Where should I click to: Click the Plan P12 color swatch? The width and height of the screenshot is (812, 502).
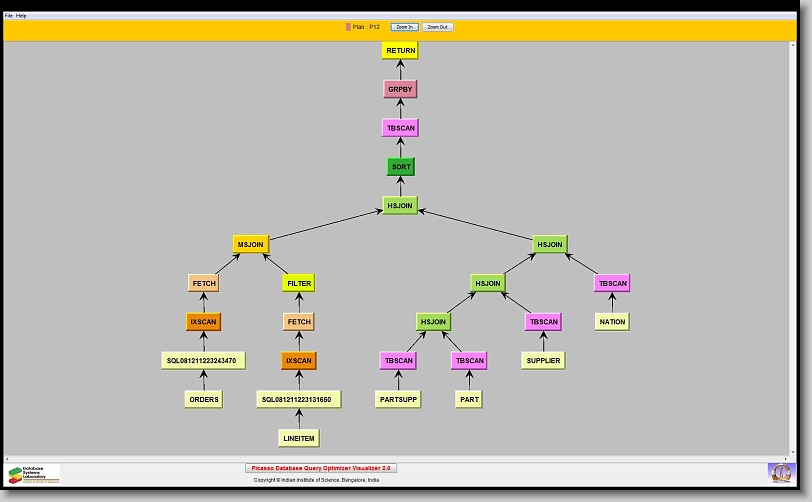348,27
